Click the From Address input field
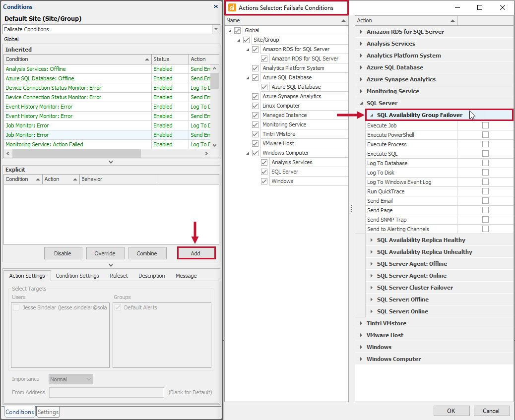The image size is (515, 420). click(106, 392)
